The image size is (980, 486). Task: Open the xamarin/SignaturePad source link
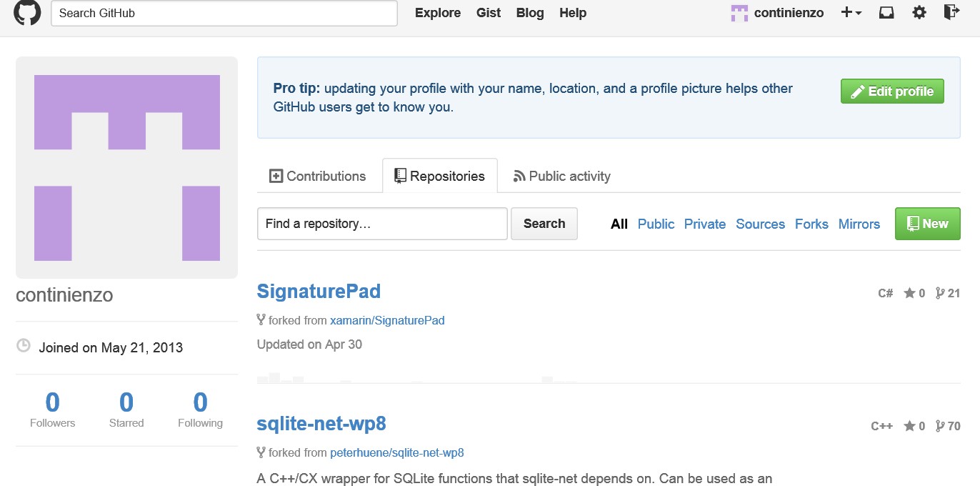(x=387, y=320)
